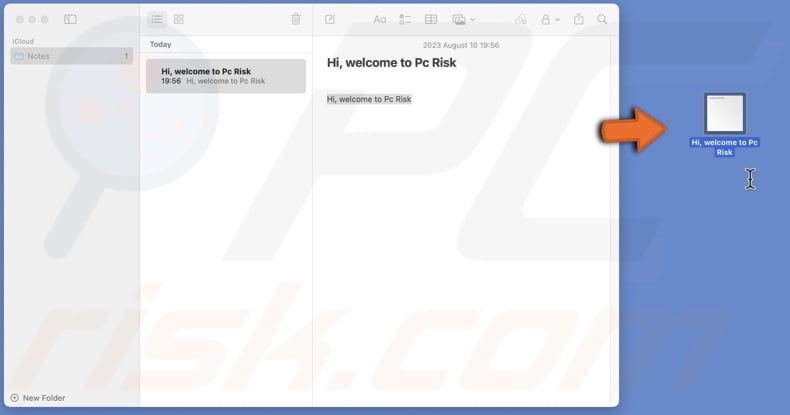Switch to gallery view of notes

(x=179, y=19)
